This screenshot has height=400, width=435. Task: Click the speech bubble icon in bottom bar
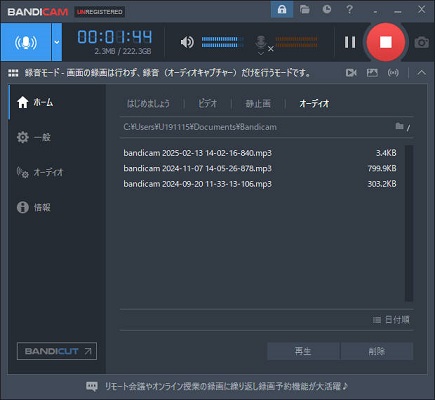click(92, 386)
